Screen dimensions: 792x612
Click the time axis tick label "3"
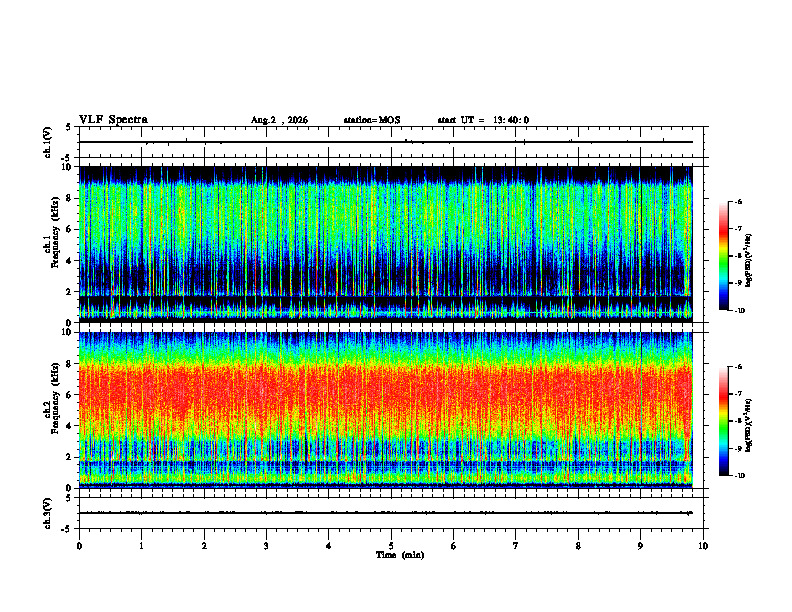pos(266,546)
